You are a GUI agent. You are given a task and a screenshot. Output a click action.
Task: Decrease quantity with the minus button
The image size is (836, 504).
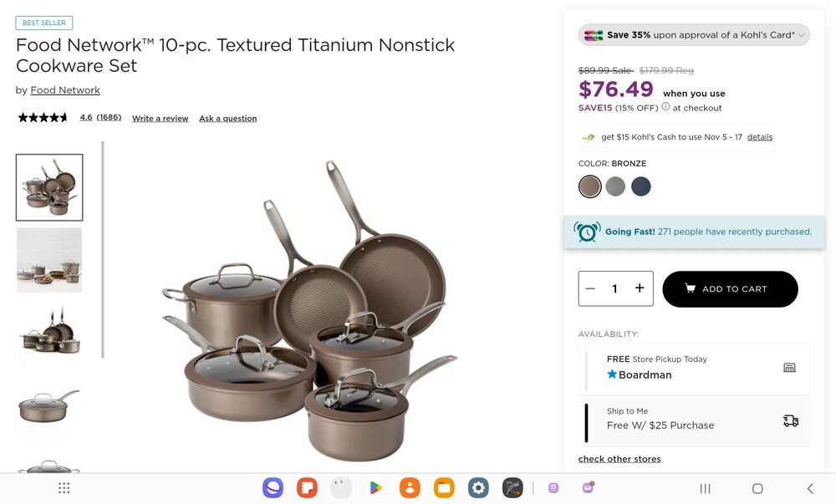click(590, 288)
